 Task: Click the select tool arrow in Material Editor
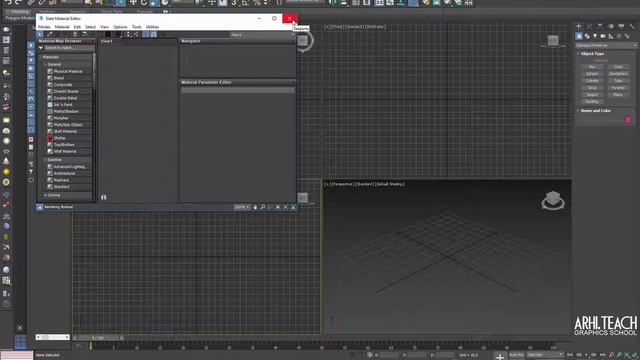40,35
